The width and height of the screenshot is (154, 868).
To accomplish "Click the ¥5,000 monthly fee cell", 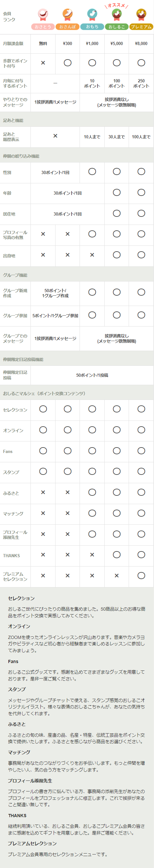I will 117,43.
